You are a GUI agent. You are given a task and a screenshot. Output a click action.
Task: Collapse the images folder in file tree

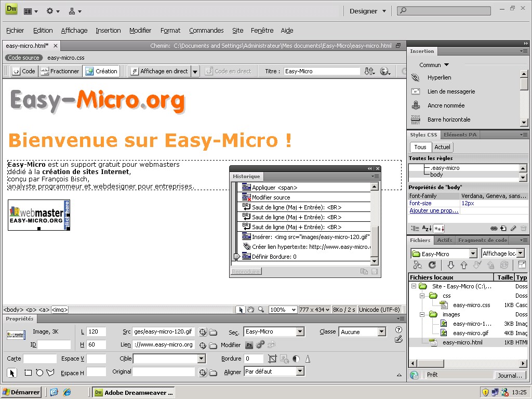pos(422,314)
